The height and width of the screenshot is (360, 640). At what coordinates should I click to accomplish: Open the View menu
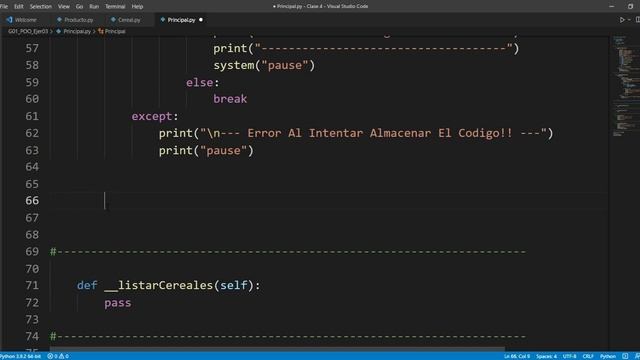point(64,7)
